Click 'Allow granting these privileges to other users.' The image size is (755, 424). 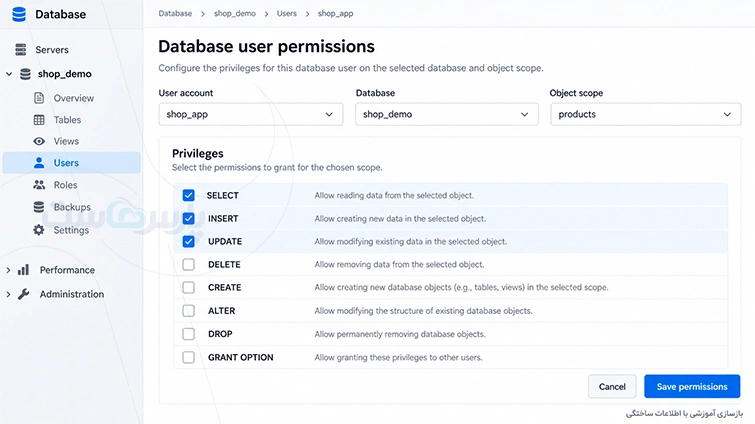[398, 358]
